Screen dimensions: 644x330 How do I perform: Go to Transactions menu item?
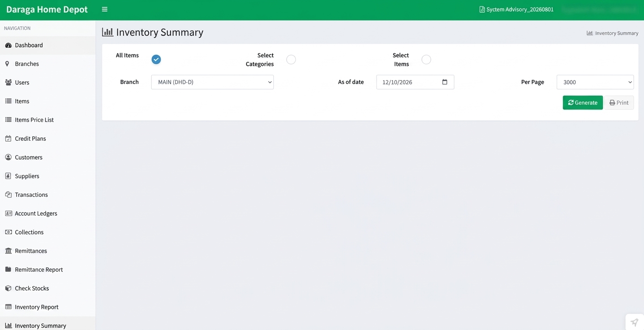tap(47, 195)
